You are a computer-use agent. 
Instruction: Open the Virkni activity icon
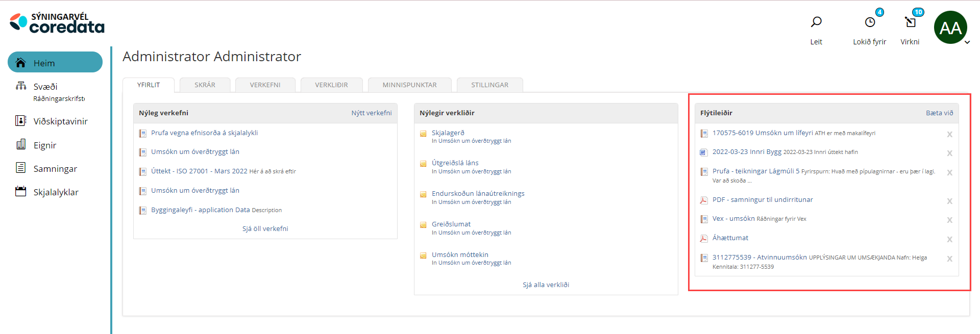pyautogui.click(x=910, y=22)
